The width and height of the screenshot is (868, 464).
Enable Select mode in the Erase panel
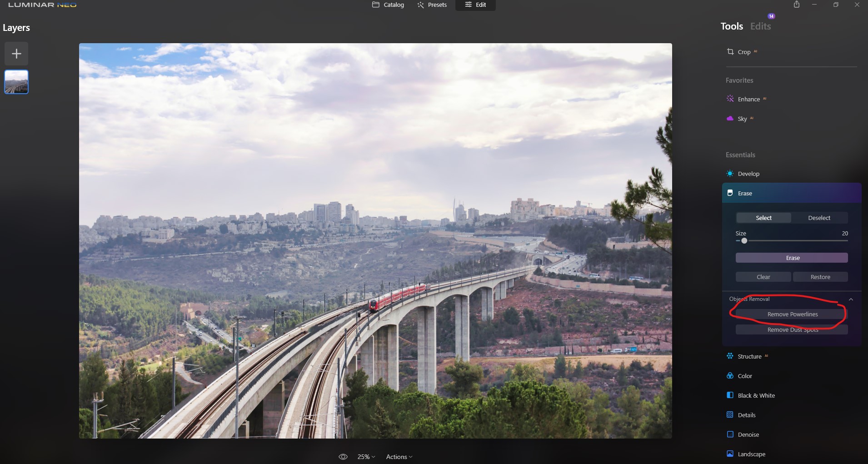coord(763,218)
